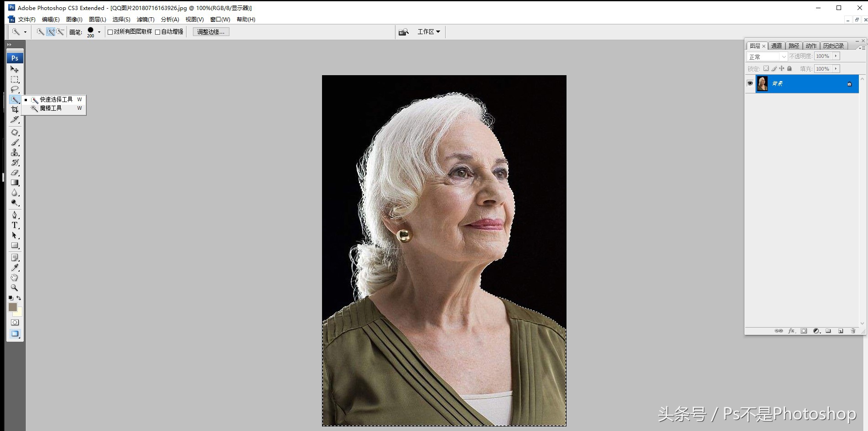Expand the collapsed toolbox with double arrows
The height and width of the screenshot is (431, 868).
(x=9, y=44)
